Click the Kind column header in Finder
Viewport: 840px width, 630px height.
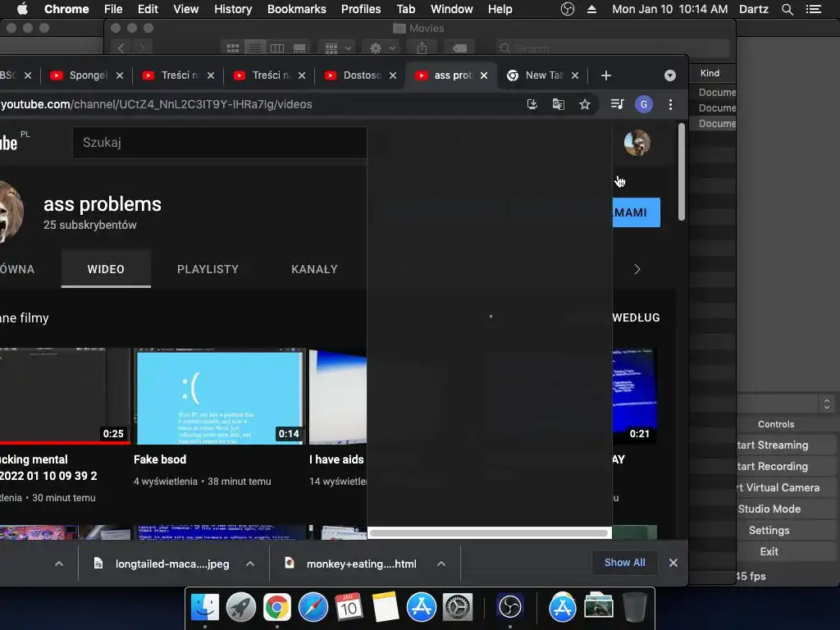coord(710,73)
